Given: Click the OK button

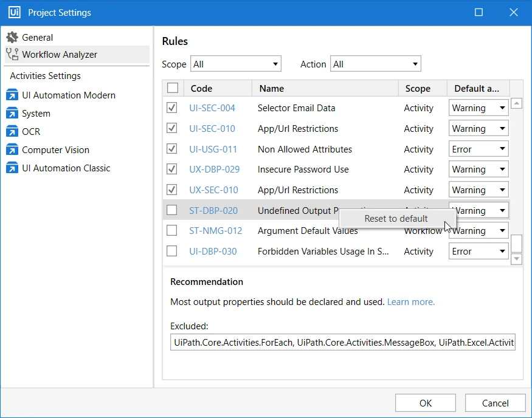Looking at the screenshot, I should click(426, 403).
